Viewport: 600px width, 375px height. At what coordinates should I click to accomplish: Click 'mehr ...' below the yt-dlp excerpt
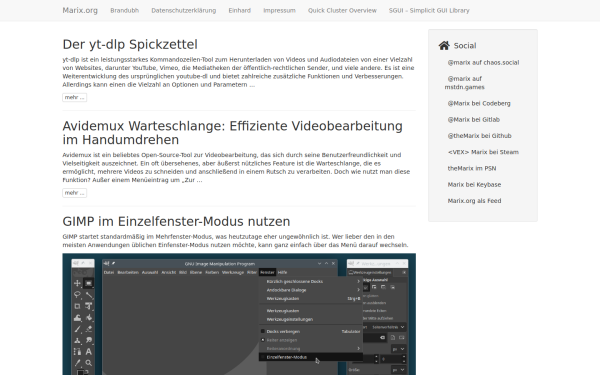tap(75, 98)
